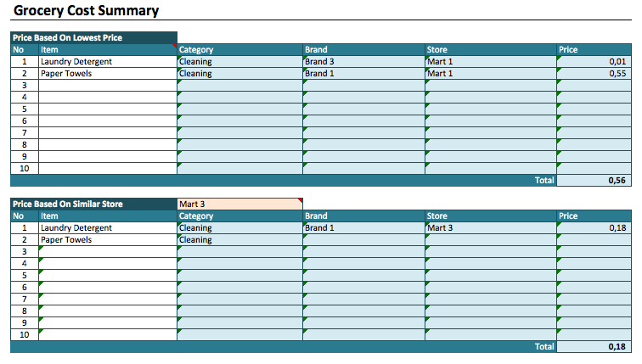Image resolution: width=642 pixels, height=364 pixels.
Task: Click Brand 3 cell in Lowest Price table
Action: [364, 62]
